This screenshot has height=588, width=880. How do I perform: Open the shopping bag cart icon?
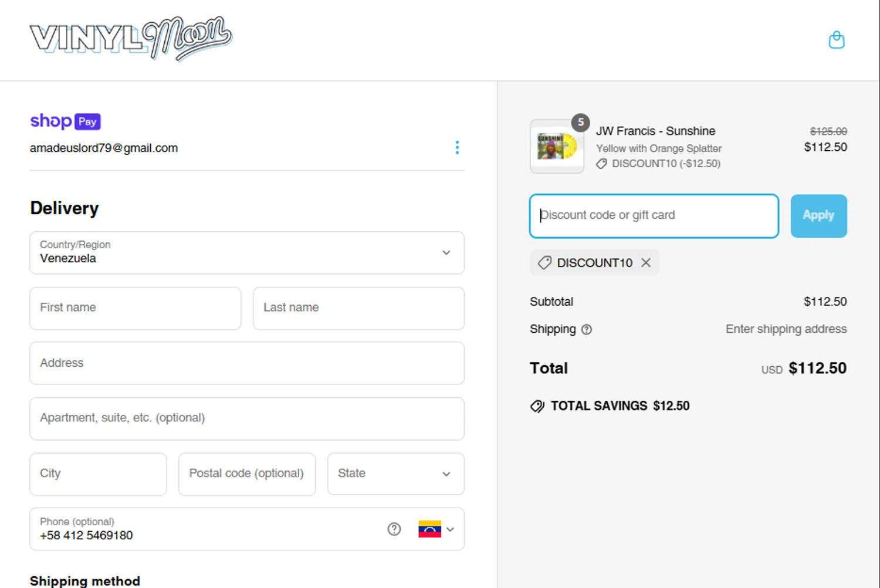click(836, 40)
